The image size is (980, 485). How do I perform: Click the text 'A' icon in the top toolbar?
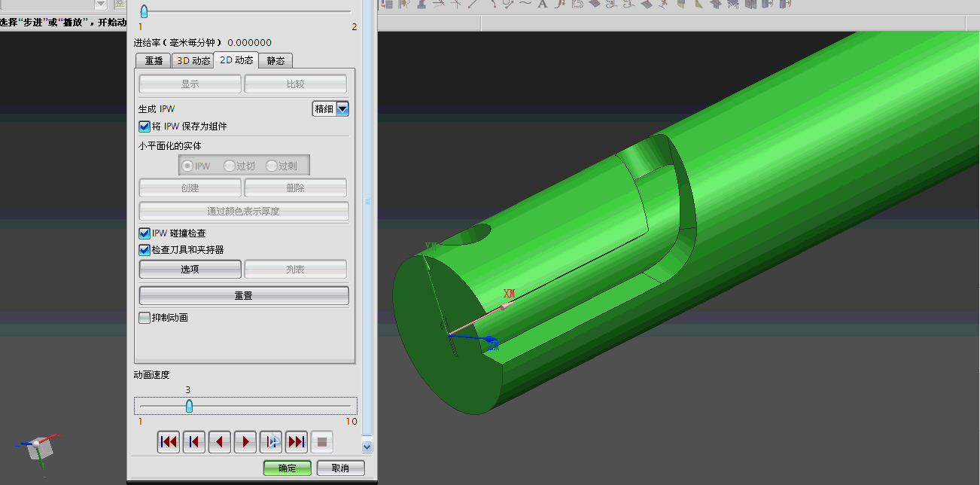542,4
